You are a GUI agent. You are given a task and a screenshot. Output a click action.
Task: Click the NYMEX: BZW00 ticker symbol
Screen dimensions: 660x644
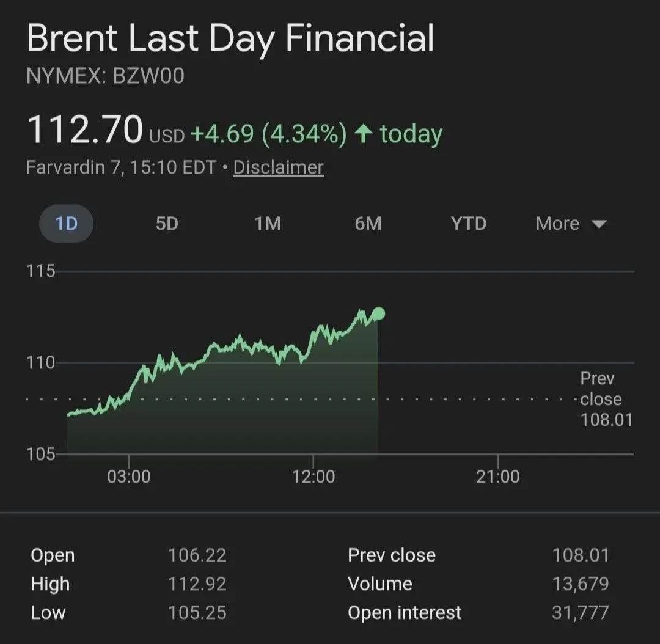tap(105, 76)
